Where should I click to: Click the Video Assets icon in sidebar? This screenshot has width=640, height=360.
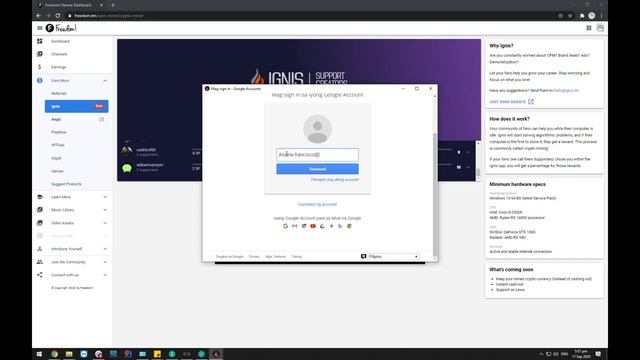point(40,223)
